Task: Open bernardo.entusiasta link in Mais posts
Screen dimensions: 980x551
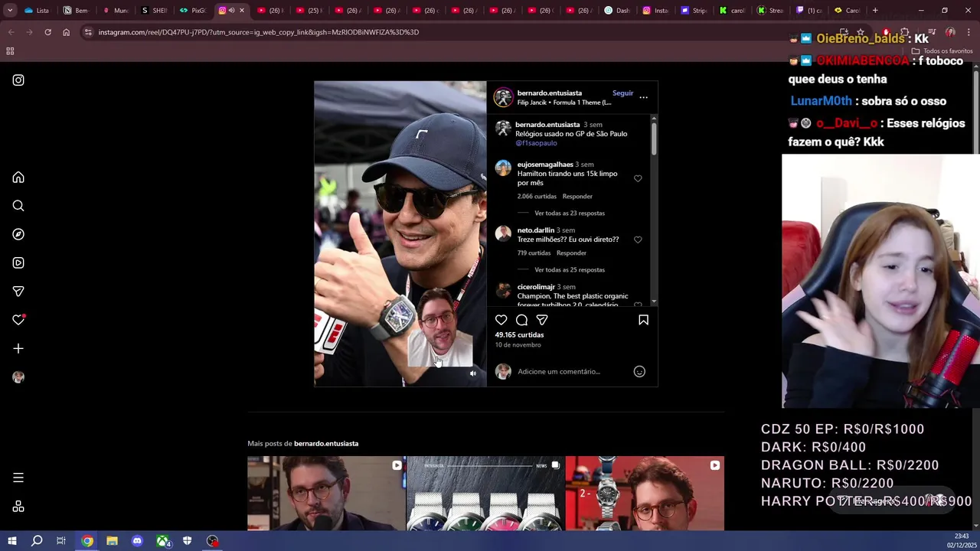Action: (x=326, y=444)
